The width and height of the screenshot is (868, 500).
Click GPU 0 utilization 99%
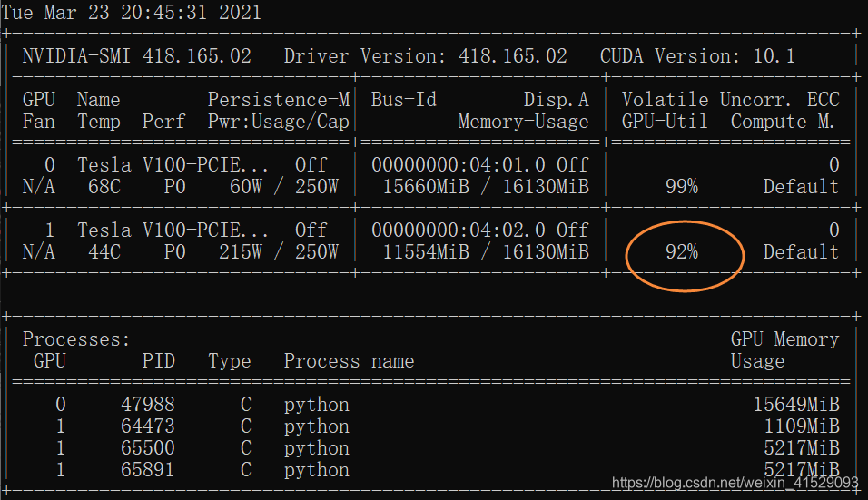pyautogui.click(x=682, y=187)
